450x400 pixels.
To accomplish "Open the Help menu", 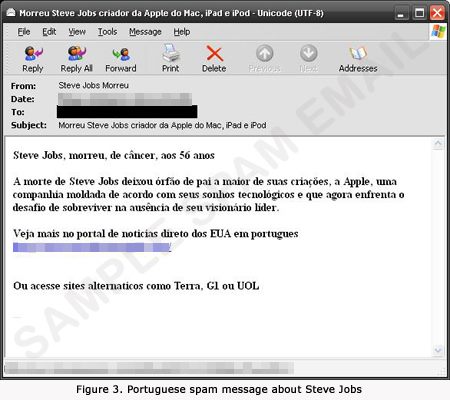I will pos(182,32).
